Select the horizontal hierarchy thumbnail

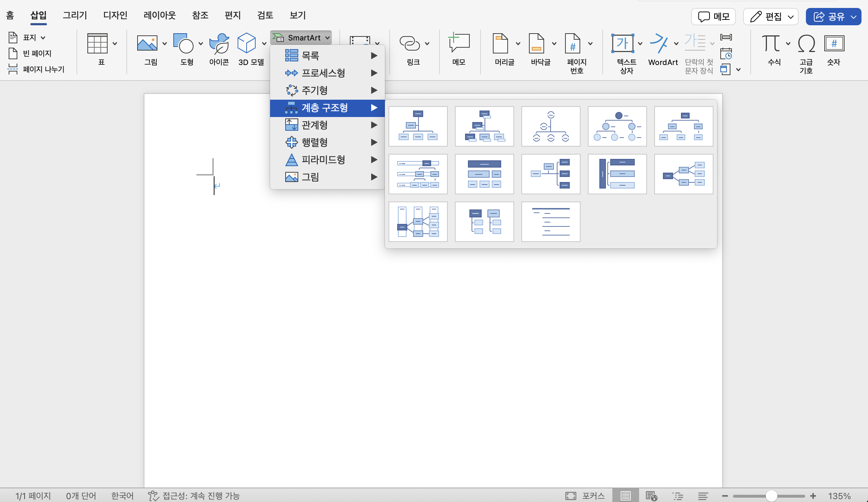pyautogui.click(x=684, y=174)
